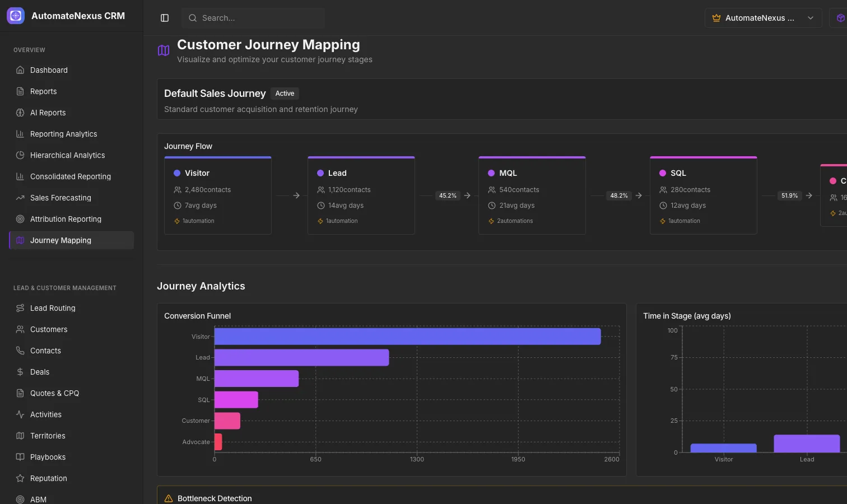Select the MQL journey stage card

[532, 195]
